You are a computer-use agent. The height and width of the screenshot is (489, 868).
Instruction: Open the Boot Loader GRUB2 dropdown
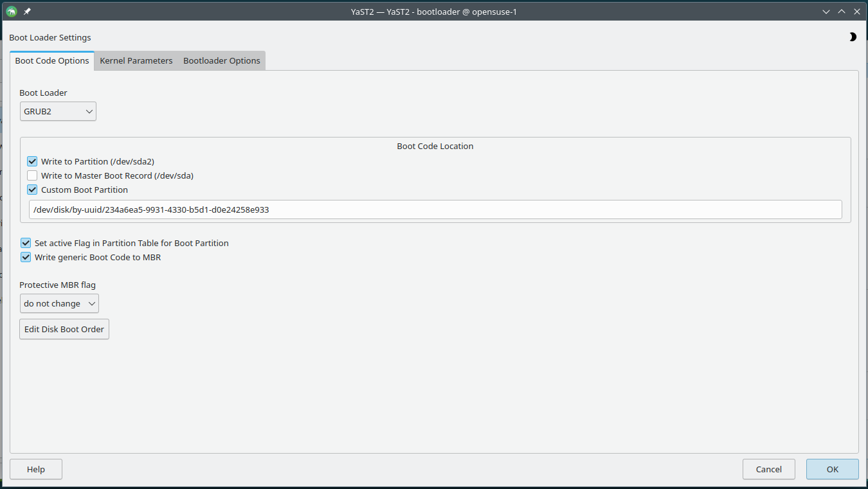(58, 112)
